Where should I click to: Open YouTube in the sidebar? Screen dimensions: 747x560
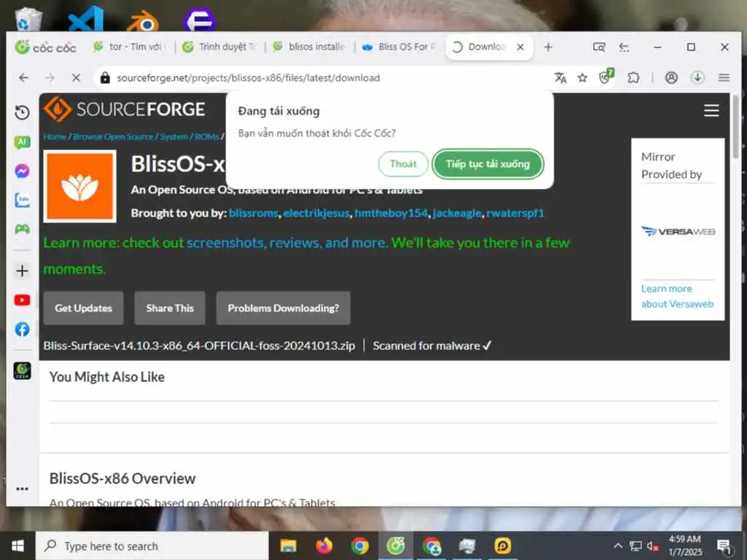pos(22,300)
